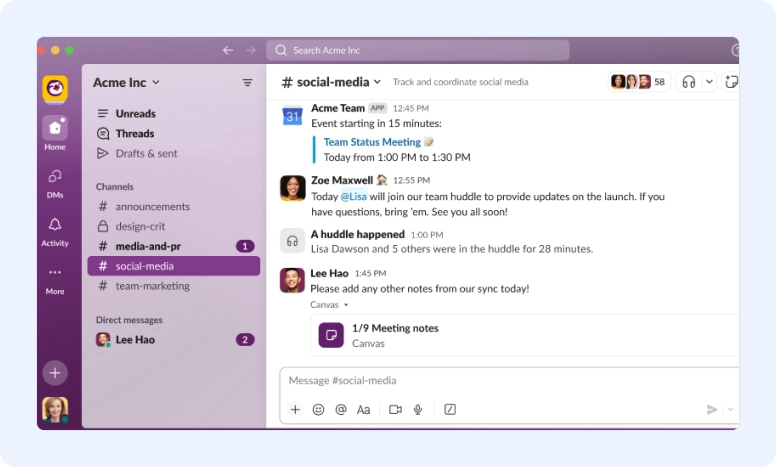Image resolution: width=776 pixels, height=467 pixels.
Task: Open Zoe Maxwell's profile picture
Action: coord(292,188)
